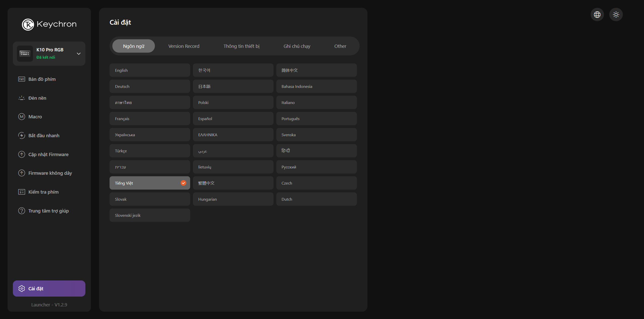Switch to the Other tab
This screenshot has width=644, height=319.
[340, 46]
